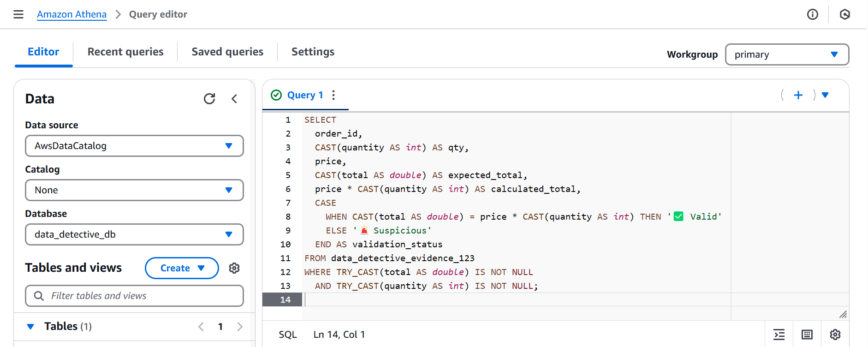The height and width of the screenshot is (347, 868).
Task: Open editor preferences gear in status bar
Action: point(835,335)
